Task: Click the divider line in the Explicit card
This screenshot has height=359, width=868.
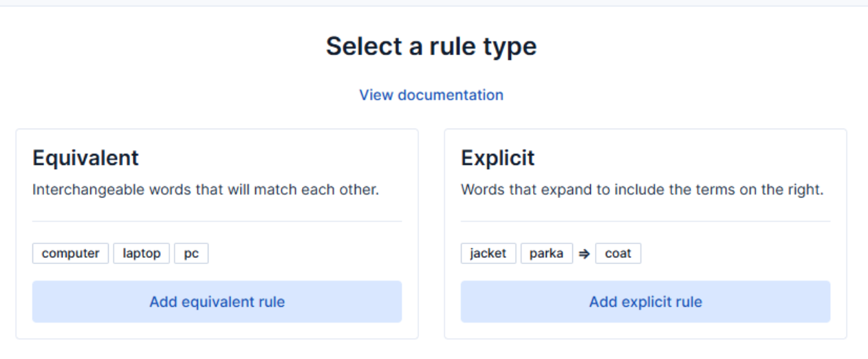Action: click(x=645, y=221)
